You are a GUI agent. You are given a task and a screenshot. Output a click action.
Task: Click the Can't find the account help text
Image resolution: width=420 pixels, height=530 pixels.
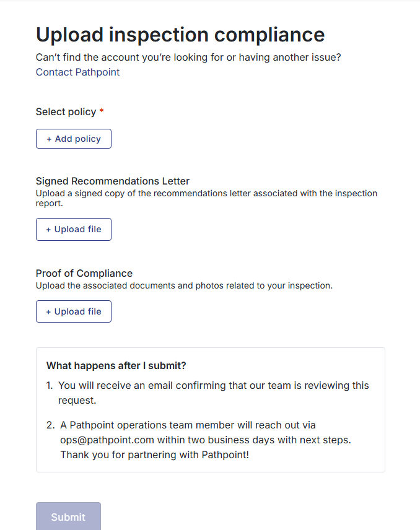(188, 58)
